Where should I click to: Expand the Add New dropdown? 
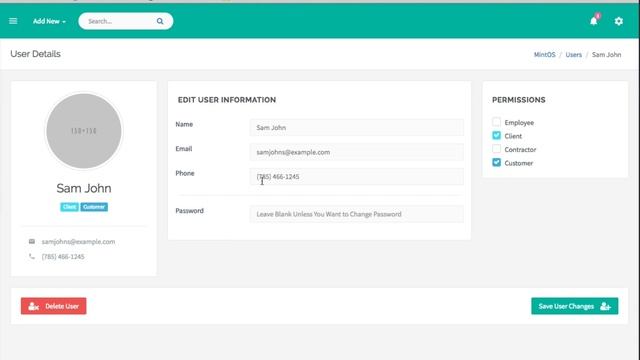click(x=49, y=21)
